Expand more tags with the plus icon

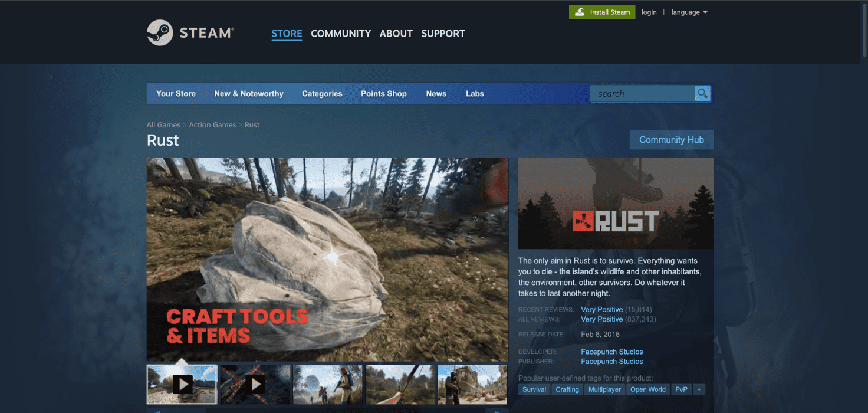tap(699, 389)
